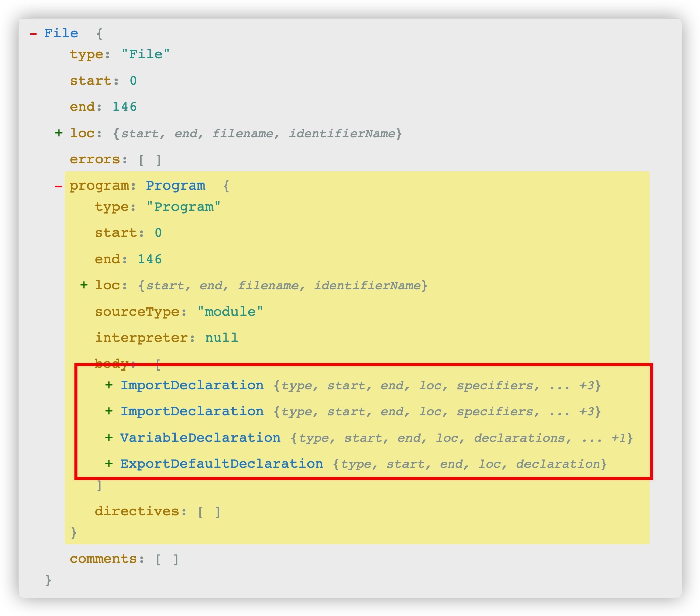Screen dimensions: 700x616
Task: Click the Program type label
Action: pos(176,186)
